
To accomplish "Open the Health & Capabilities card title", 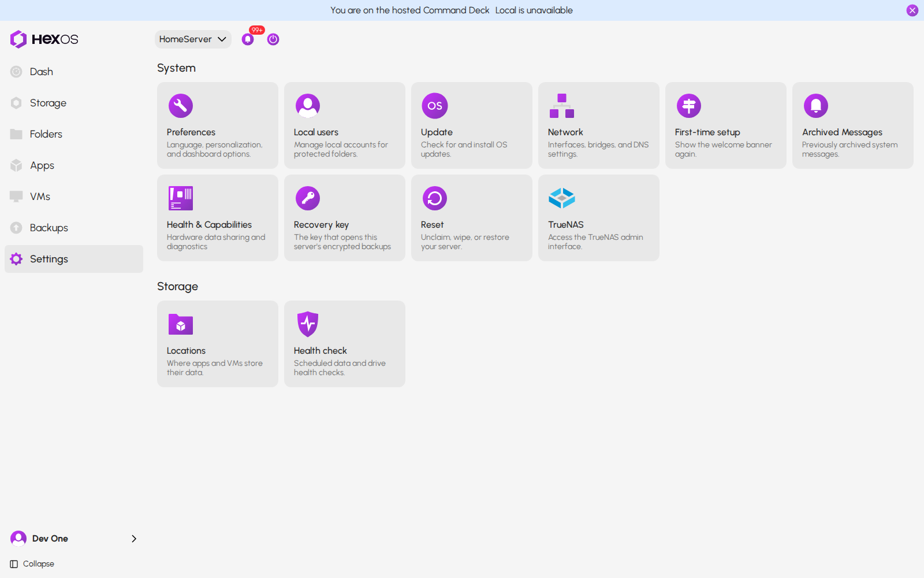I will [209, 225].
